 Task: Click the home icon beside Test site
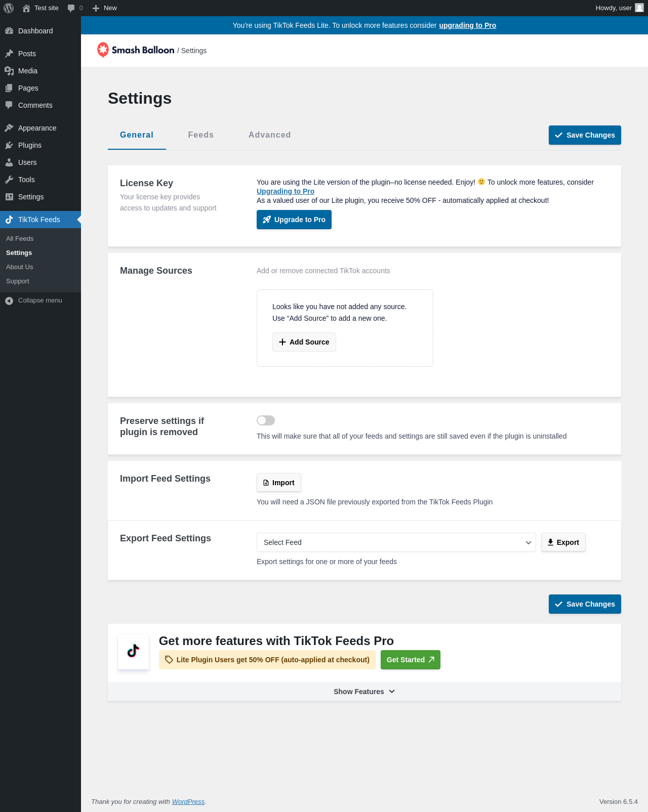[26, 8]
